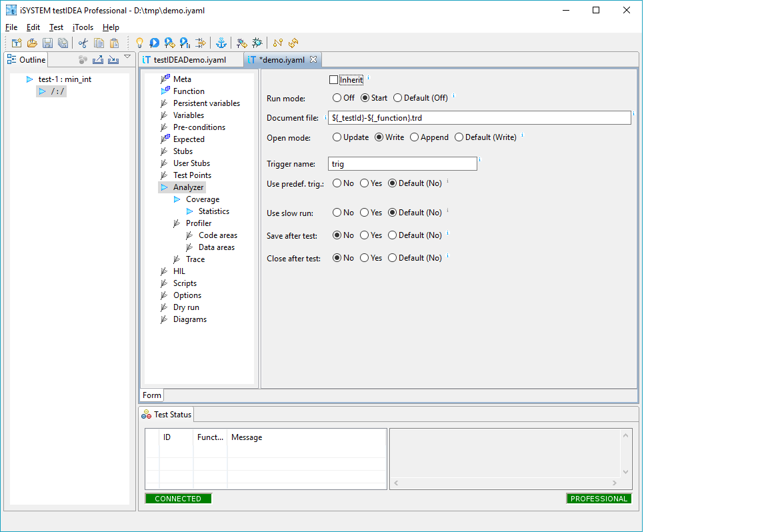The height and width of the screenshot is (532, 768).
Task: Open the Edit menu
Action: point(33,27)
